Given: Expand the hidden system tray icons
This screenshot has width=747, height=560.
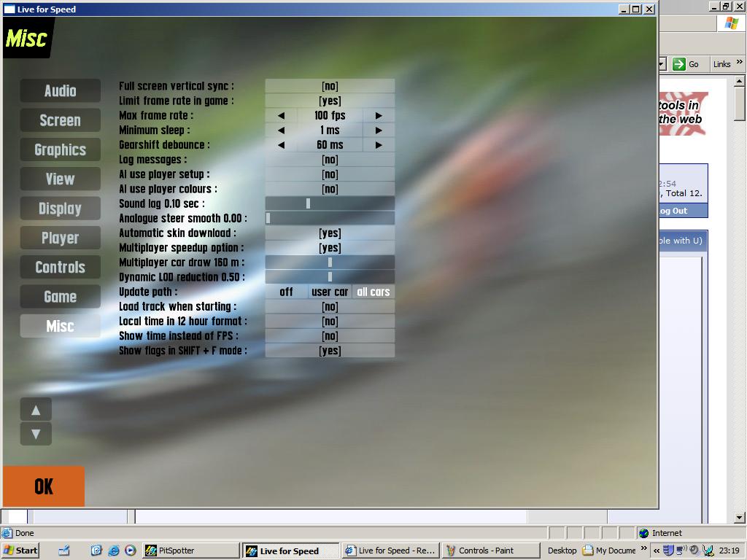Looking at the screenshot, I should (657, 551).
